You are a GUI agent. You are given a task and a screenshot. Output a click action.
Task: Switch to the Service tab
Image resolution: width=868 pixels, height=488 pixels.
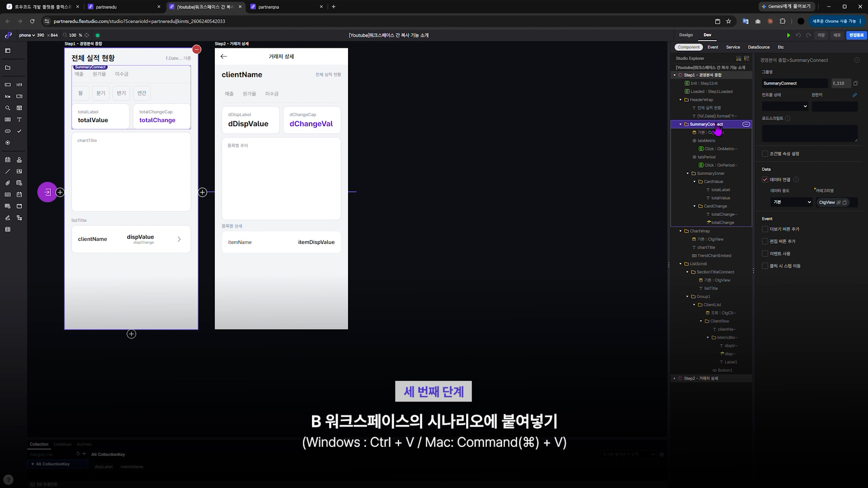733,47
